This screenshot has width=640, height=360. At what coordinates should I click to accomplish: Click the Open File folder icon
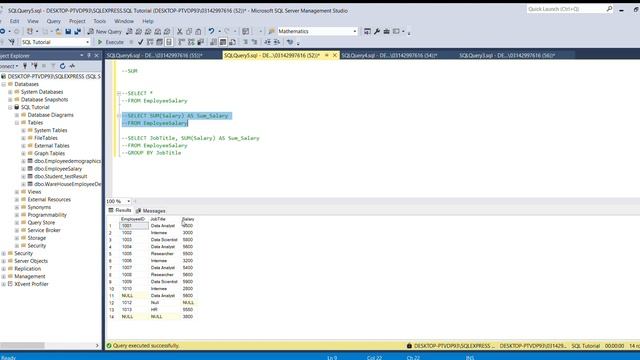[59, 31]
